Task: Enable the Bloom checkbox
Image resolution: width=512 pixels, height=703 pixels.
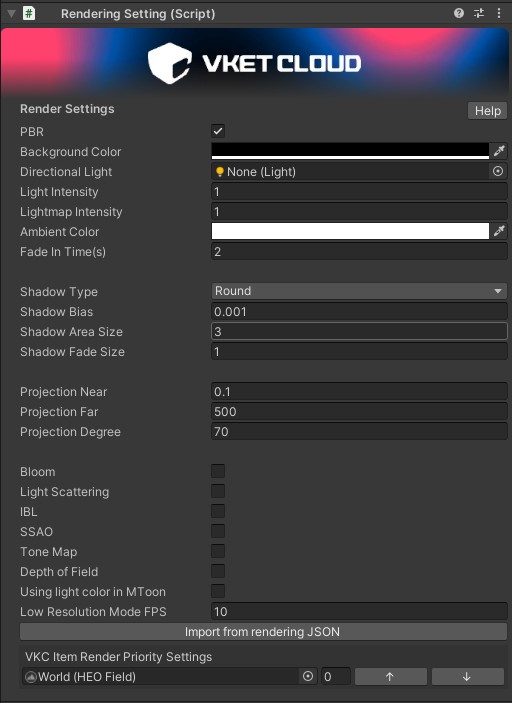Action: [x=218, y=471]
